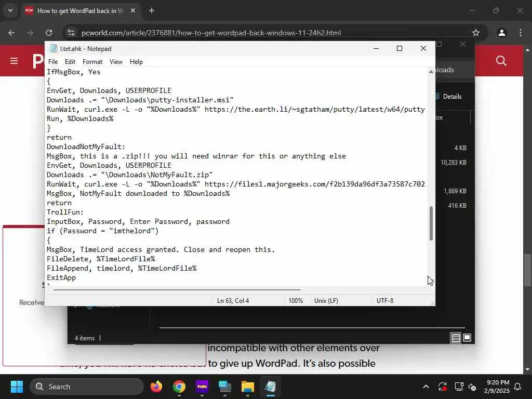The width and height of the screenshot is (532, 399).
Task: Click the 4 KB file size
Action: (460, 148)
